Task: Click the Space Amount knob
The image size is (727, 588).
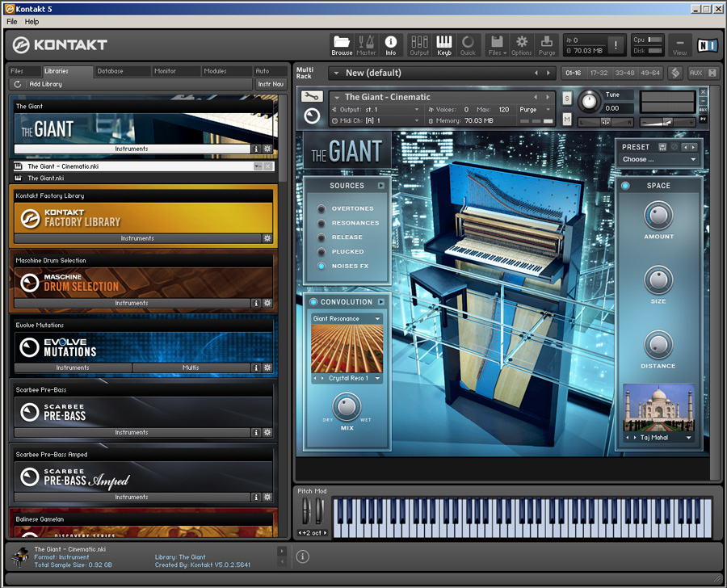Action: click(x=658, y=215)
